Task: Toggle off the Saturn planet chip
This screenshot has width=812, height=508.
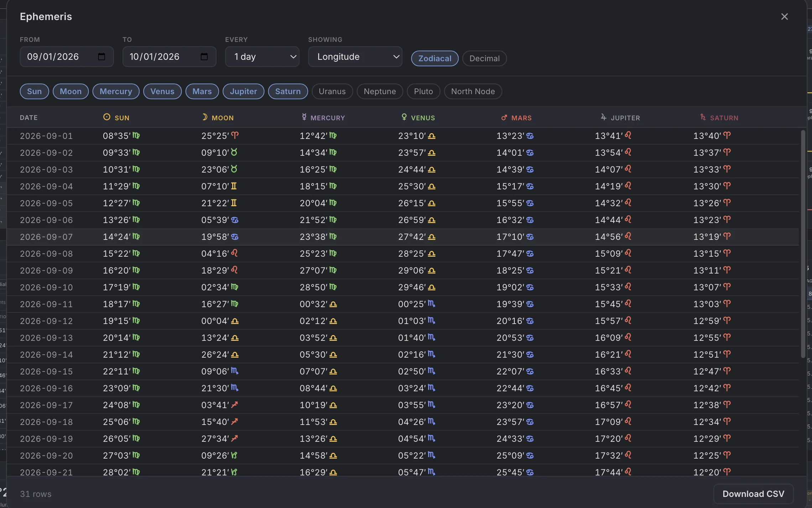Action: click(288, 91)
